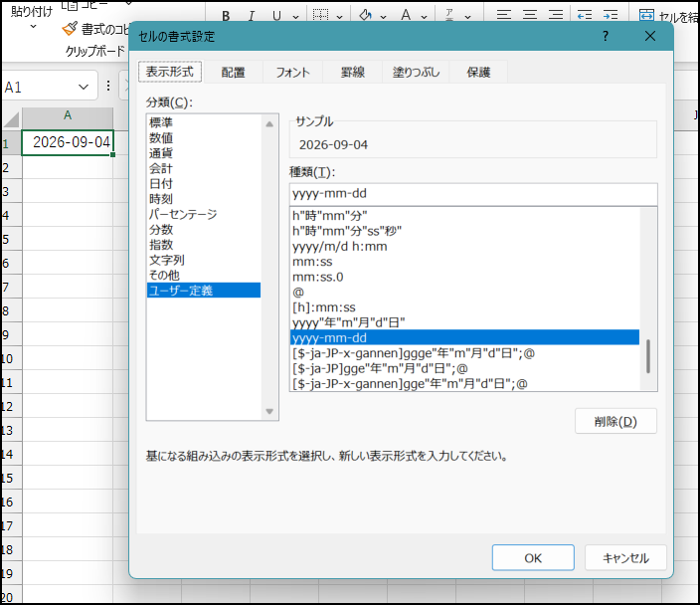700x605 pixels.
Task: Choose the h"時"mm"分" format
Action: tap(464, 216)
